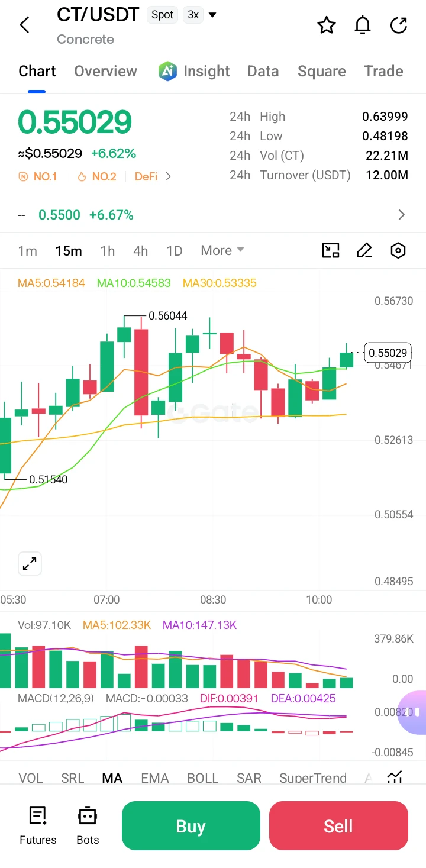Viewport: 426px width, 868px height.
Task: Go back using the arrow icon
Action: tap(24, 25)
